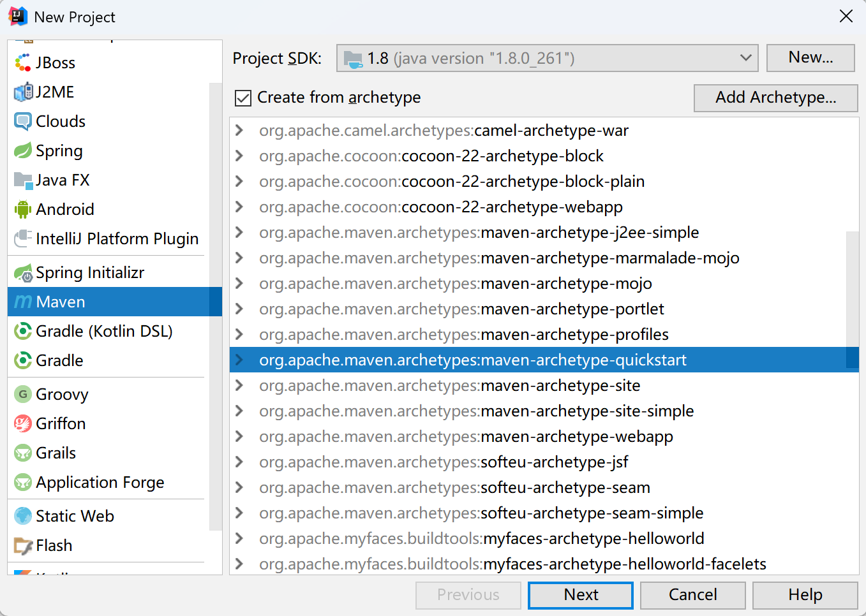The height and width of the screenshot is (616, 866).
Task: Select softeu-archetype-seam archetype row
Action: [x=544, y=487]
